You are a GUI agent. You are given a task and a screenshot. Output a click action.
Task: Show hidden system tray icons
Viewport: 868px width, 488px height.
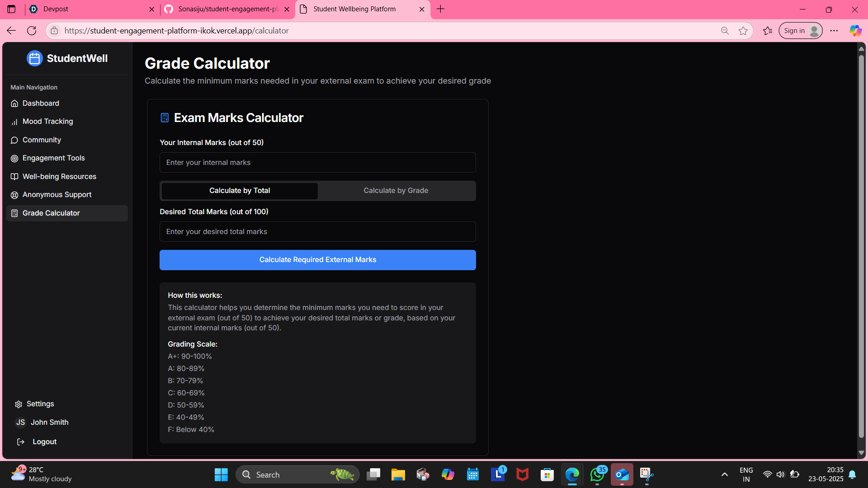724,474
